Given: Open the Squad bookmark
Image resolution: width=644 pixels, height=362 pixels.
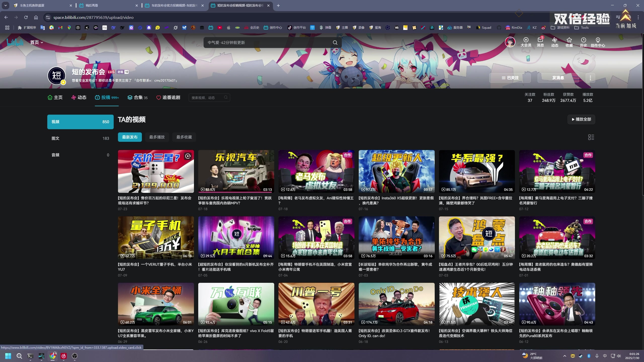Looking at the screenshot, I should pyautogui.click(x=484, y=28).
